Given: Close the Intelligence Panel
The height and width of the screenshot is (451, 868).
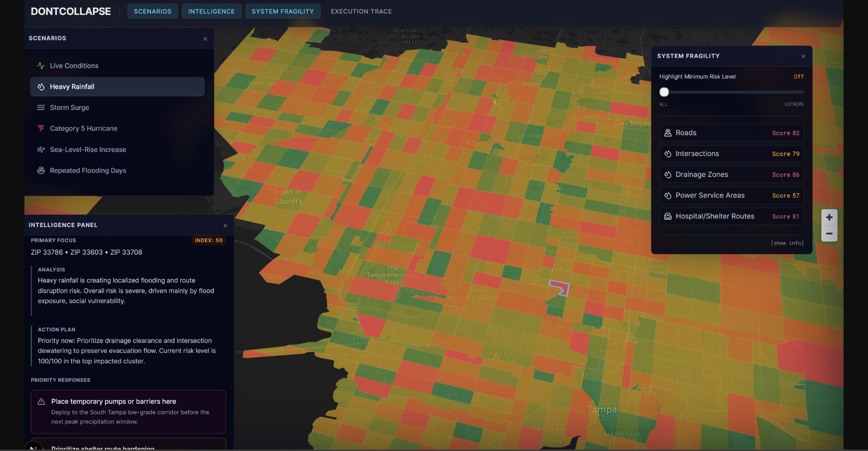Looking at the screenshot, I should (225, 226).
